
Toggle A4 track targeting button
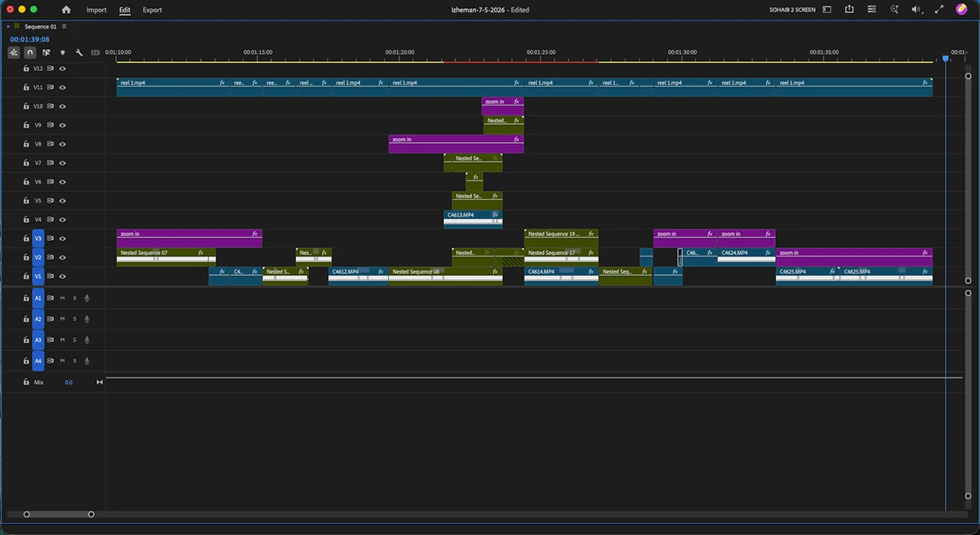click(38, 360)
